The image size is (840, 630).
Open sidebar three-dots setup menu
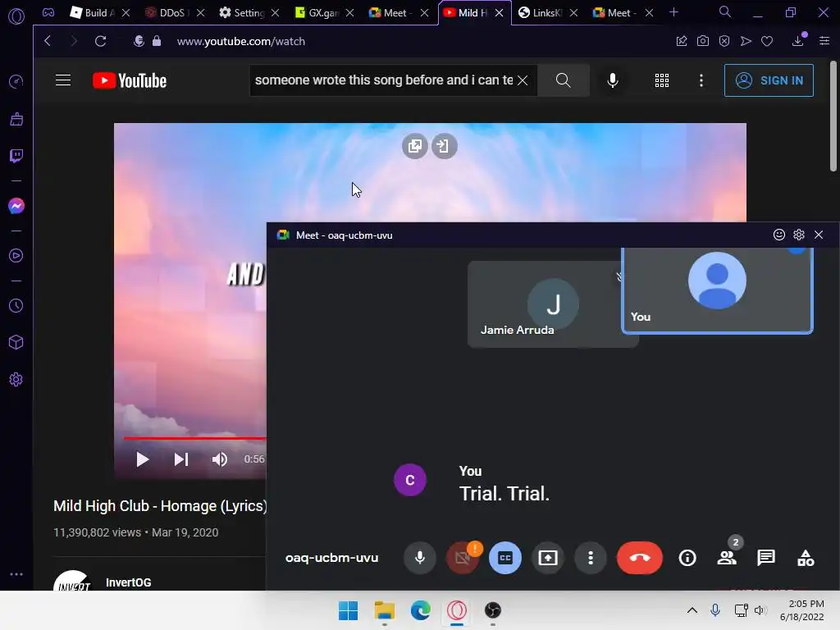[x=16, y=573]
